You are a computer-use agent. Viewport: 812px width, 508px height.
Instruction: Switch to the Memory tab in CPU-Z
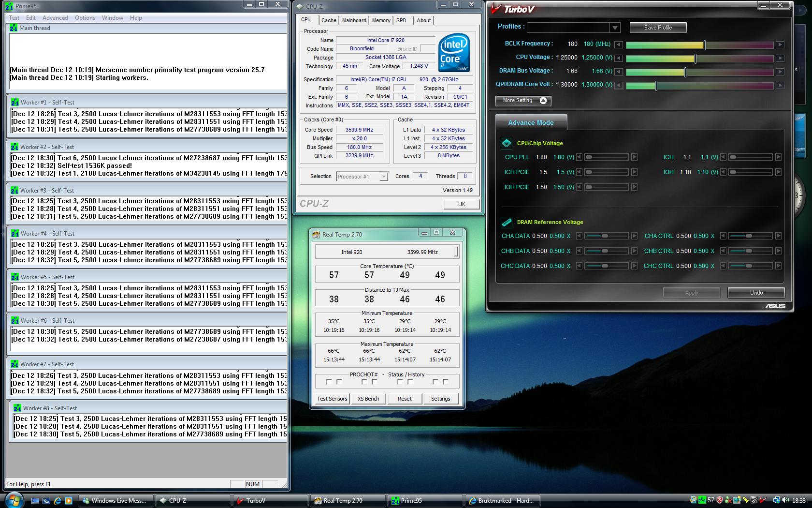click(x=381, y=20)
